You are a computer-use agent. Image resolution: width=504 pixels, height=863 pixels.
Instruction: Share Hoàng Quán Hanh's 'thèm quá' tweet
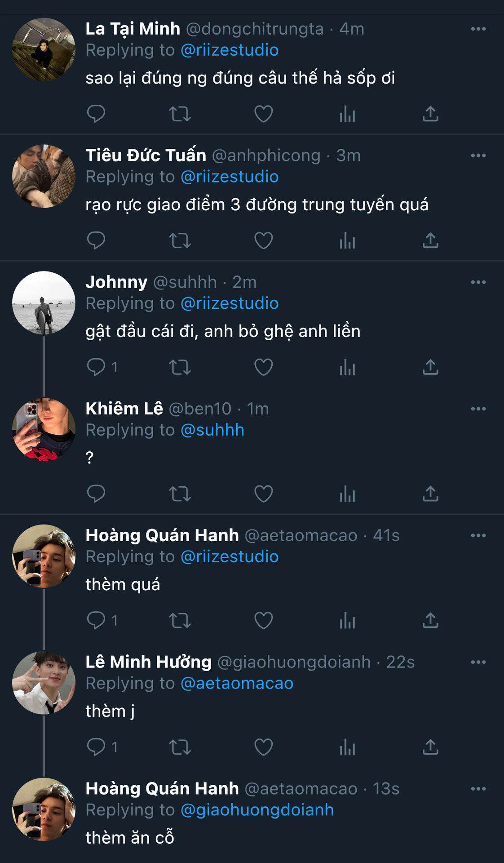coord(430,621)
